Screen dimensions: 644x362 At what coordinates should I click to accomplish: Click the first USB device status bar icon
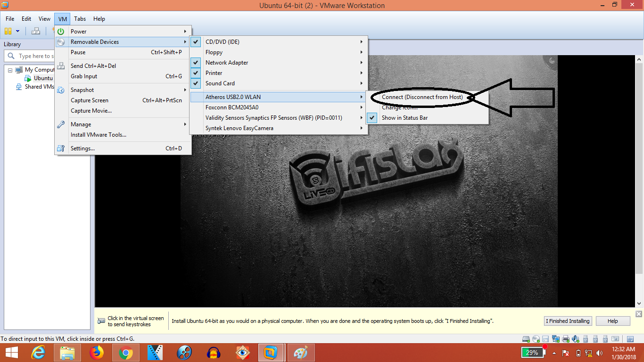[x=586, y=339]
